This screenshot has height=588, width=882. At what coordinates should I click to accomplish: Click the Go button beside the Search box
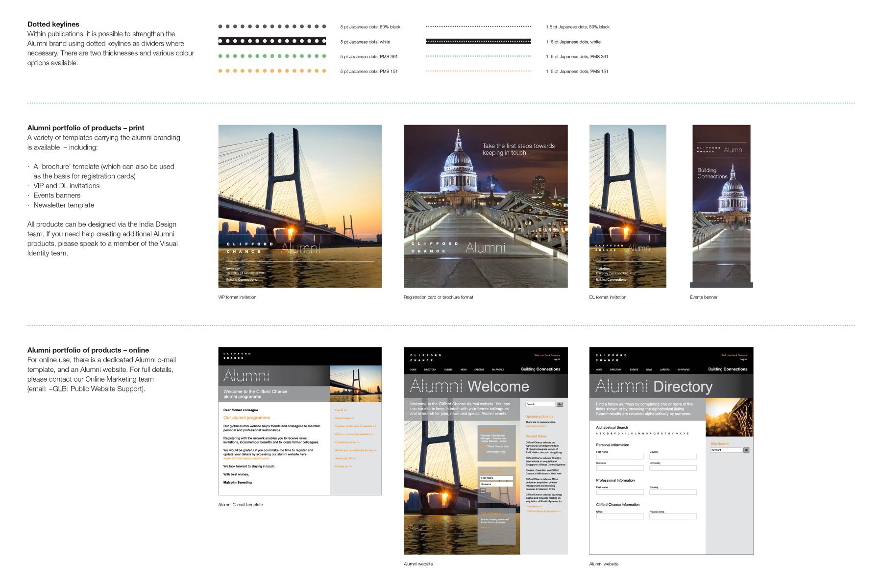coord(560,404)
